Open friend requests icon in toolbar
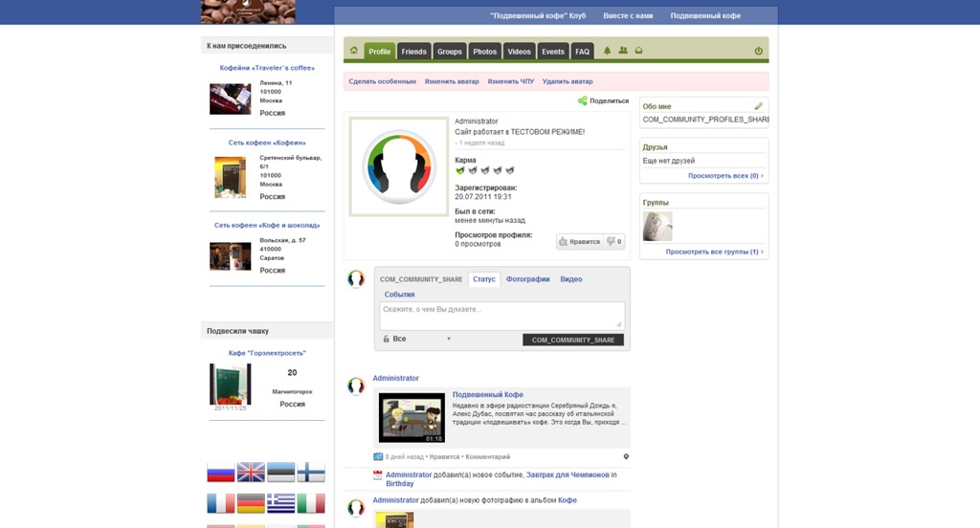 pos(623,51)
